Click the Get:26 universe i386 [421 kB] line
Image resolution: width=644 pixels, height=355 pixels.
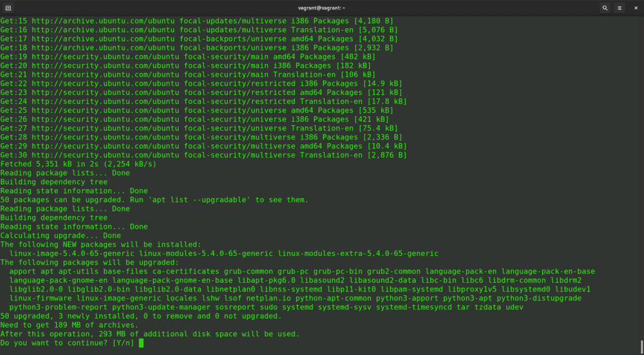[195, 119]
